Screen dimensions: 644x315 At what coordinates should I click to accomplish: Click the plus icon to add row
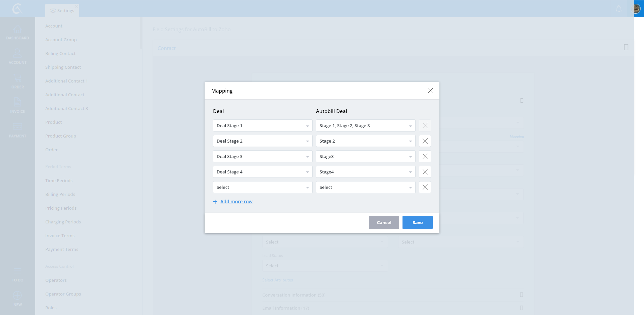[x=215, y=202]
